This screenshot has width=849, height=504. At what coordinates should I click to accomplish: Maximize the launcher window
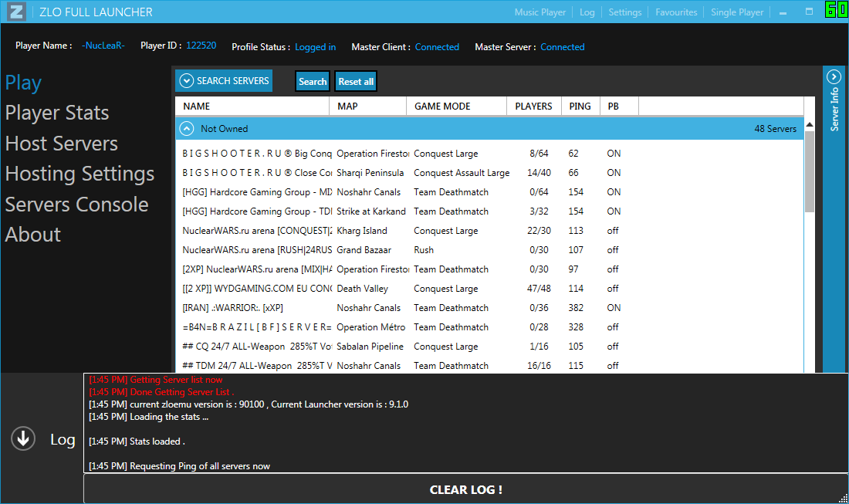coord(809,12)
